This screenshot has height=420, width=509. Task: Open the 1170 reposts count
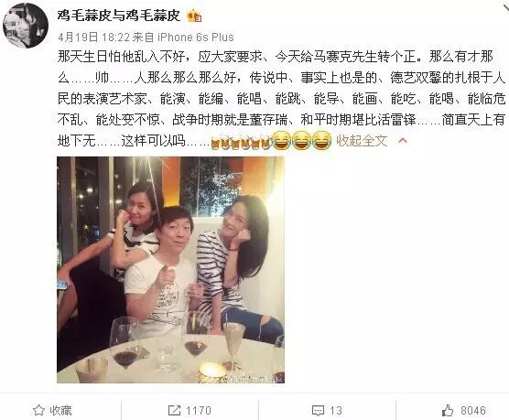[199, 411]
